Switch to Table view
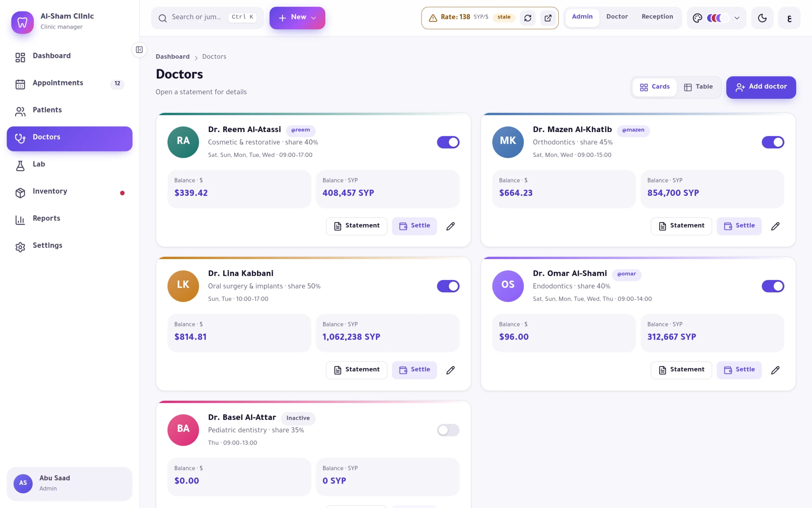The height and width of the screenshot is (508, 812). (x=698, y=87)
